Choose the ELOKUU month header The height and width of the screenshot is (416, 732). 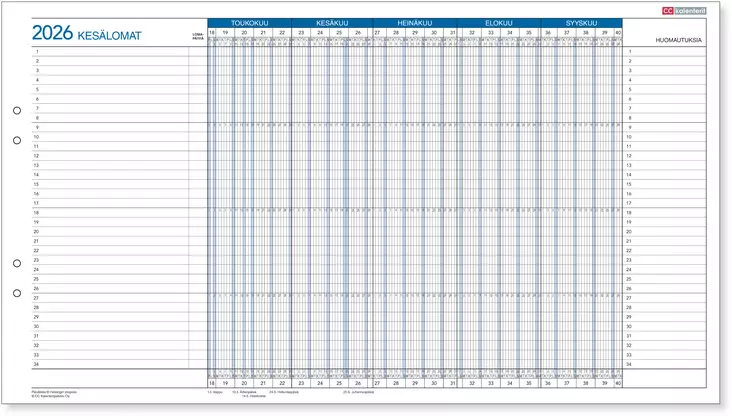click(498, 22)
